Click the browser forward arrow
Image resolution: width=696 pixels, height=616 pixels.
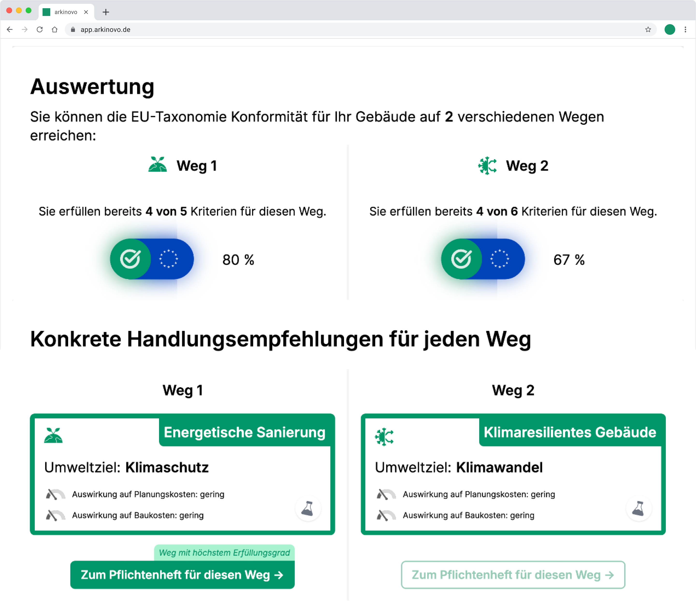24,30
